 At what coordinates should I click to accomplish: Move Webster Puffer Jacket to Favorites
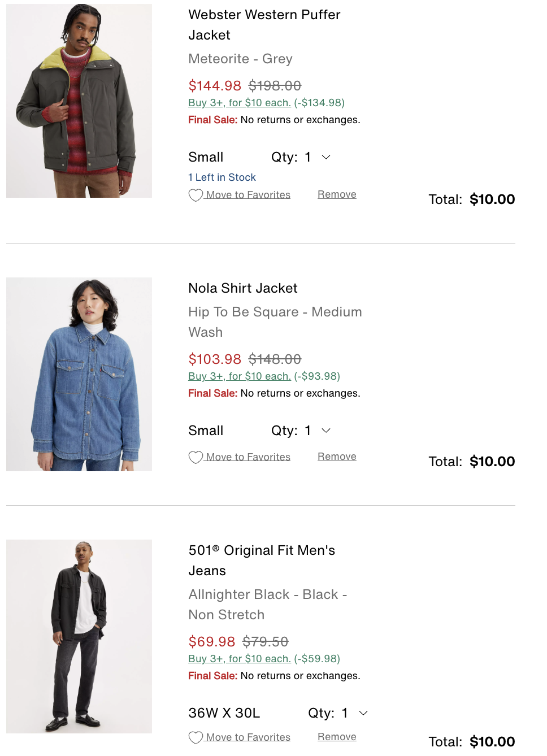(248, 195)
